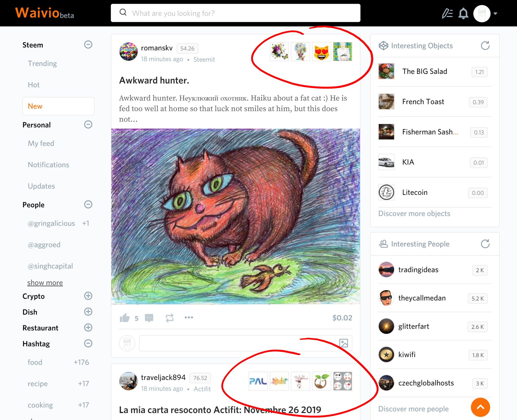
Task: Collapse the Personal sidebar section
Action: [x=88, y=125]
